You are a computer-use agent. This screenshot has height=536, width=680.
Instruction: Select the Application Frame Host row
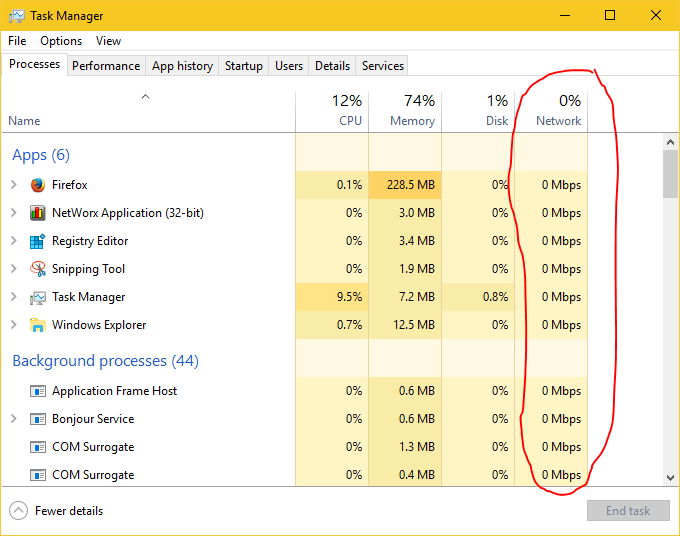[295, 391]
